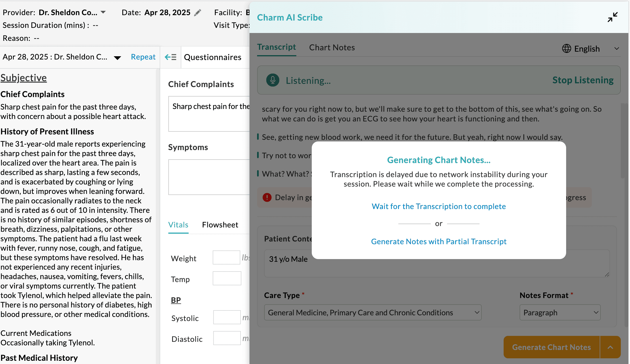630x364 pixels.
Task: Click Wait for the Transcription to complete
Action: pyautogui.click(x=438, y=206)
